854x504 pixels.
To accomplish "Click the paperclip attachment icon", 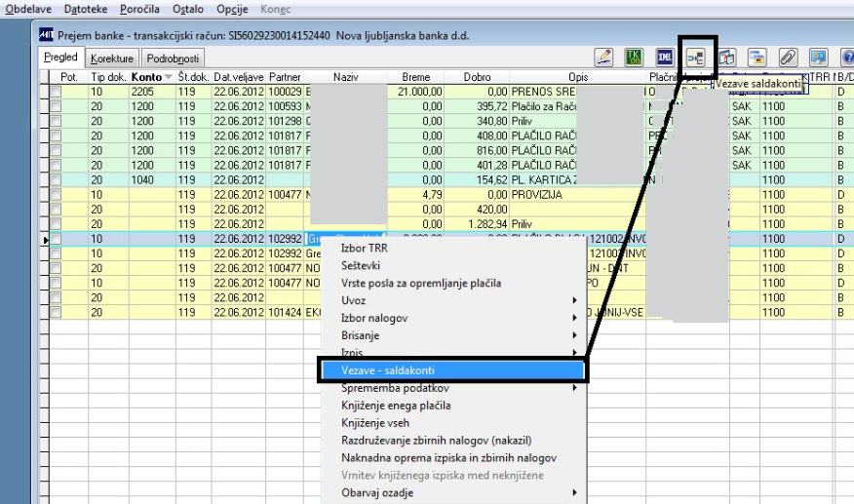I will [788, 58].
